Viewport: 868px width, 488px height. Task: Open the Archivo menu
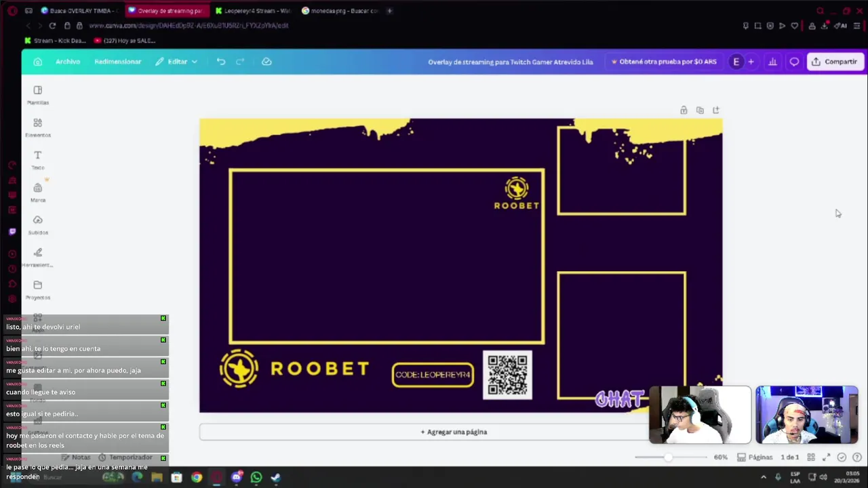[x=68, y=62]
